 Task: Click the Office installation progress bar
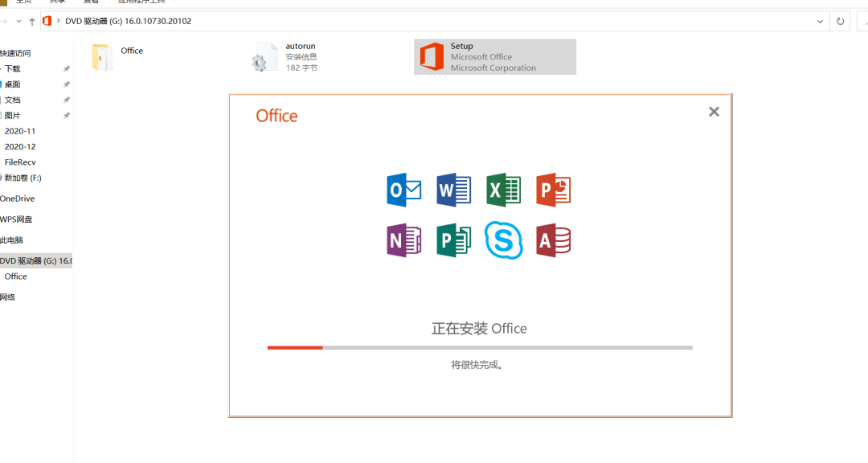480,348
